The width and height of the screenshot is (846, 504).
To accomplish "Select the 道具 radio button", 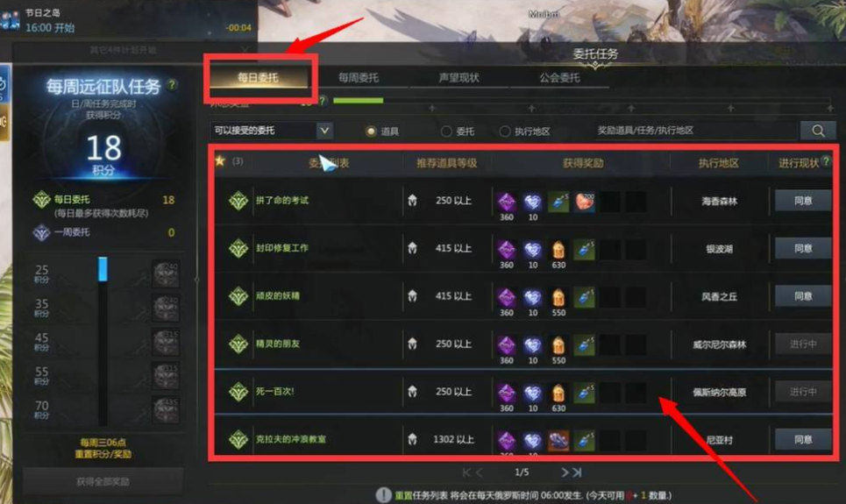I will pyautogui.click(x=371, y=131).
